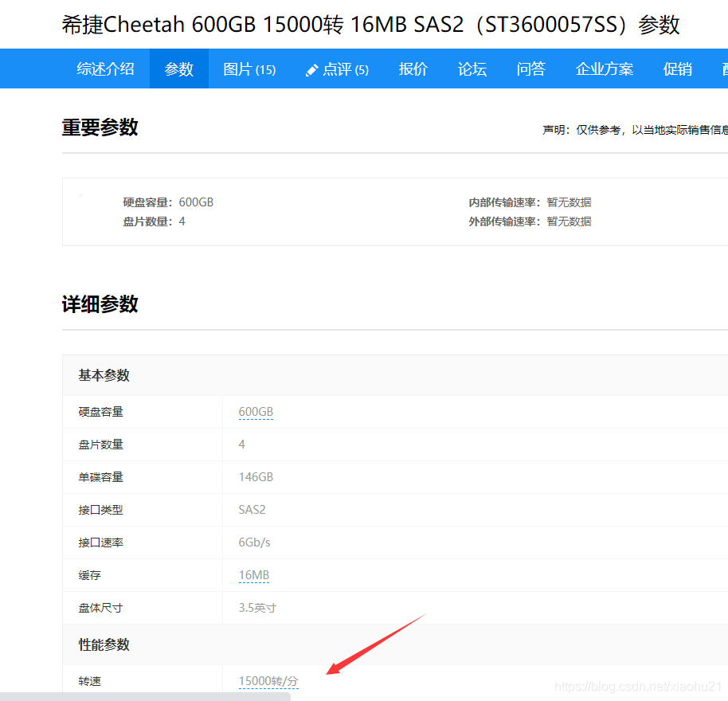Click the 基本参数 section header
This screenshot has width=728, height=701.
click(104, 375)
